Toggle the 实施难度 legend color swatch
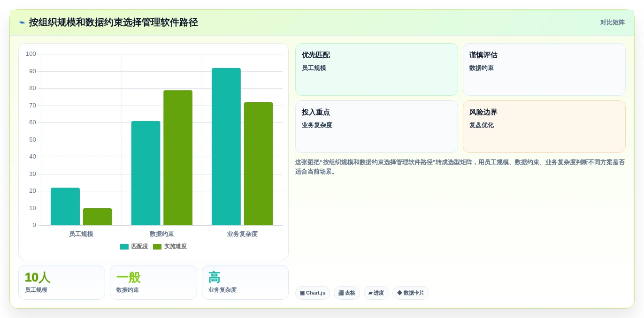 (x=157, y=247)
